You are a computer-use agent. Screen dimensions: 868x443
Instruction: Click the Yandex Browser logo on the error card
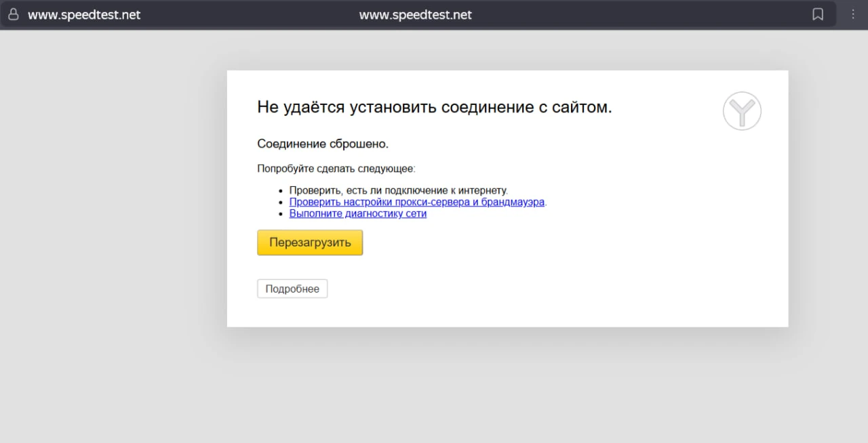point(742,111)
